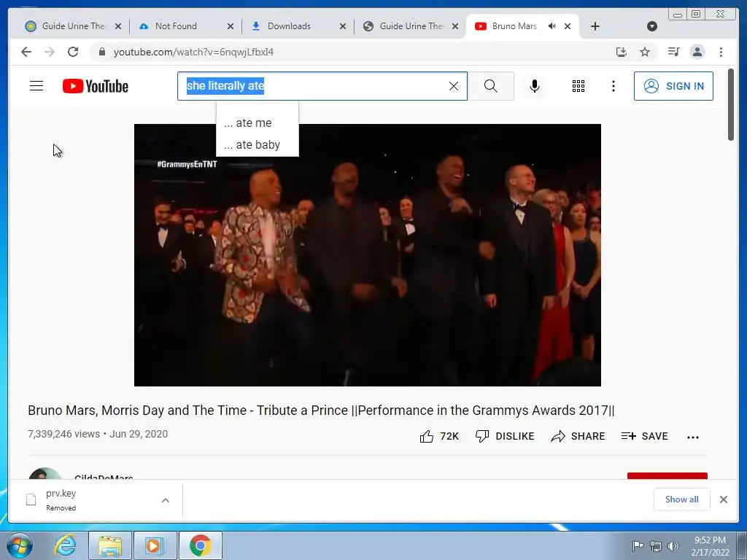
Task: Open the YouTube apps grid
Action: (x=578, y=86)
